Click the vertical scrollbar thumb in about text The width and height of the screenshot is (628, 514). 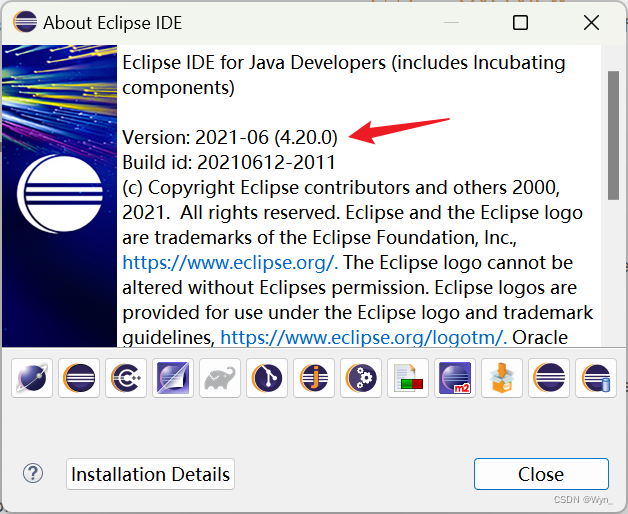[x=613, y=135]
